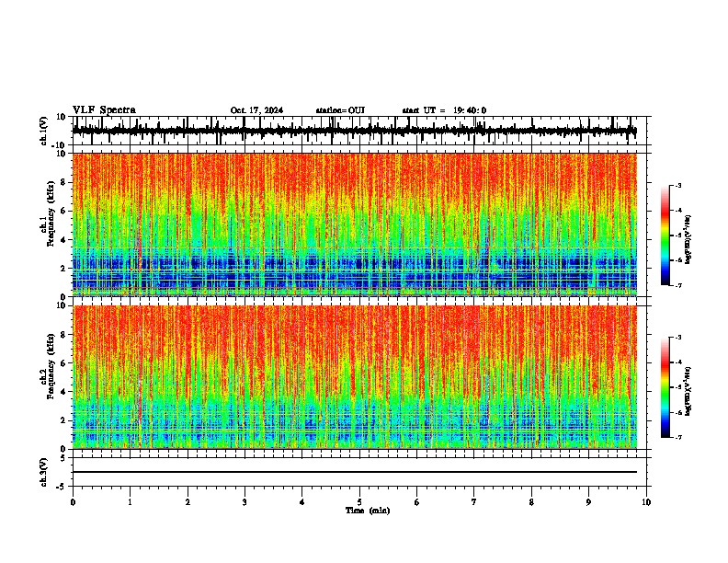
Task: Click the ch.2 color bar "-7" label
Action: point(677,437)
